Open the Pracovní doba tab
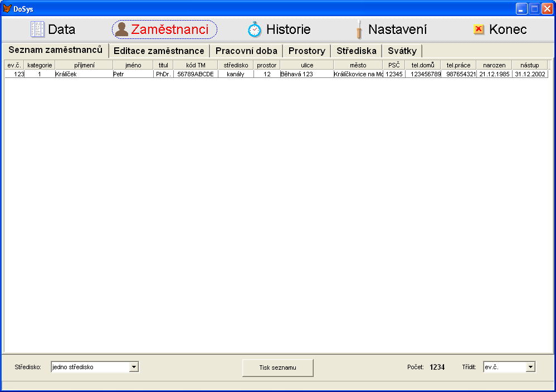Screen dimensions: 556x392 pyautogui.click(x=246, y=51)
